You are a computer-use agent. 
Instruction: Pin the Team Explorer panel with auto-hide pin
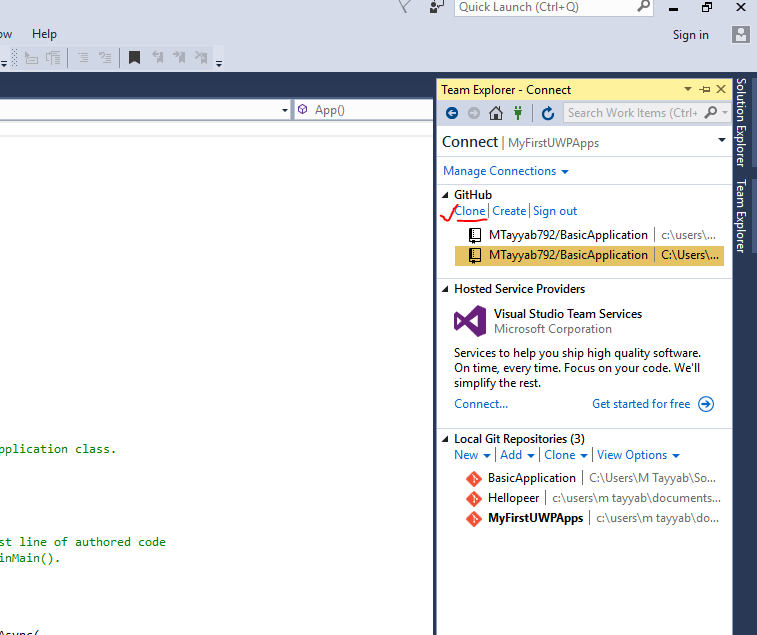pos(705,89)
